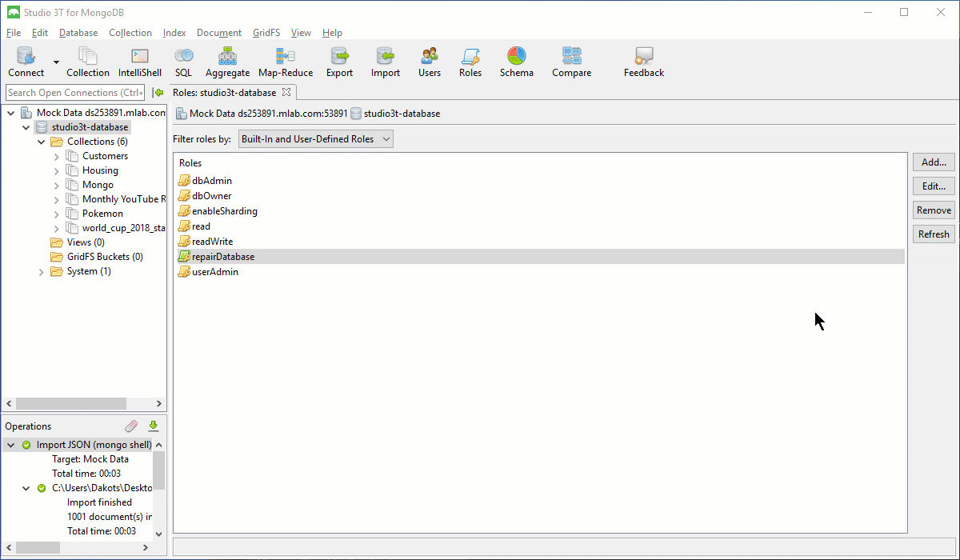The width and height of the screenshot is (960, 560).
Task: Open the Index menu
Action: 174,33
